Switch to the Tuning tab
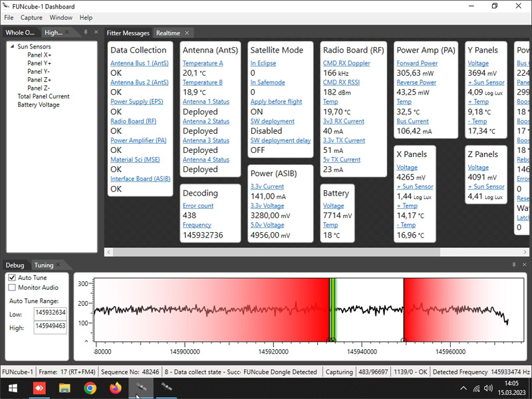 tap(44, 265)
